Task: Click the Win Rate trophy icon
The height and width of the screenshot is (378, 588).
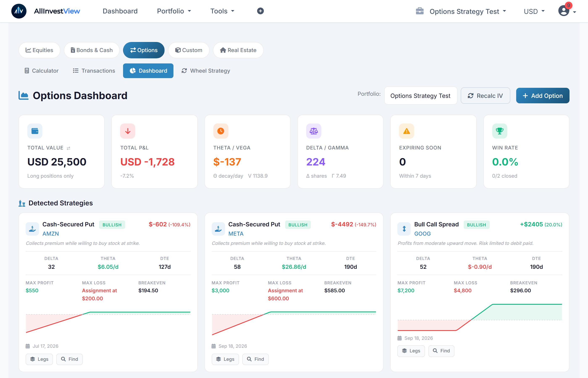Action: (x=499, y=131)
